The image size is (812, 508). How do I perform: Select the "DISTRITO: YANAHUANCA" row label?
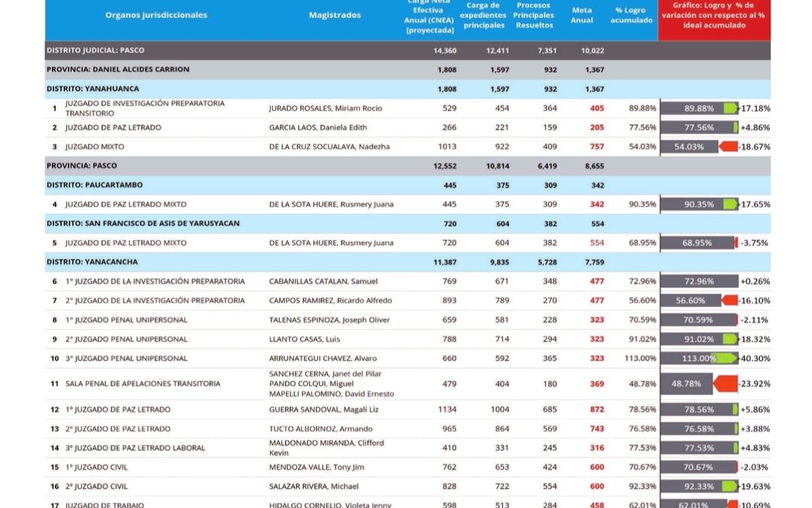click(92, 89)
